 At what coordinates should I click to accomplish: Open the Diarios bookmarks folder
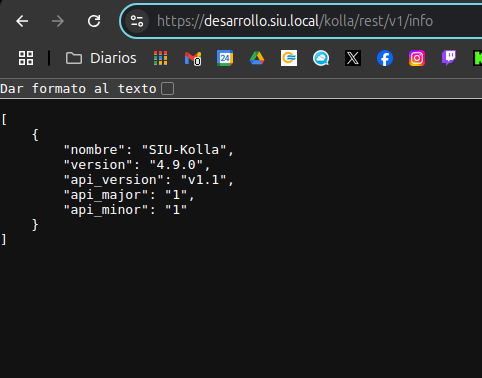click(101, 58)
